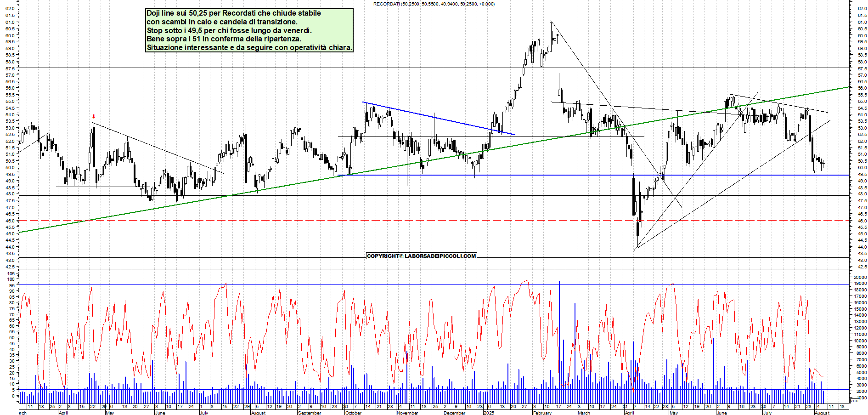The image size is (868, 415).
Task: Select the September month label on the time axis
Action: click(310, 413)
